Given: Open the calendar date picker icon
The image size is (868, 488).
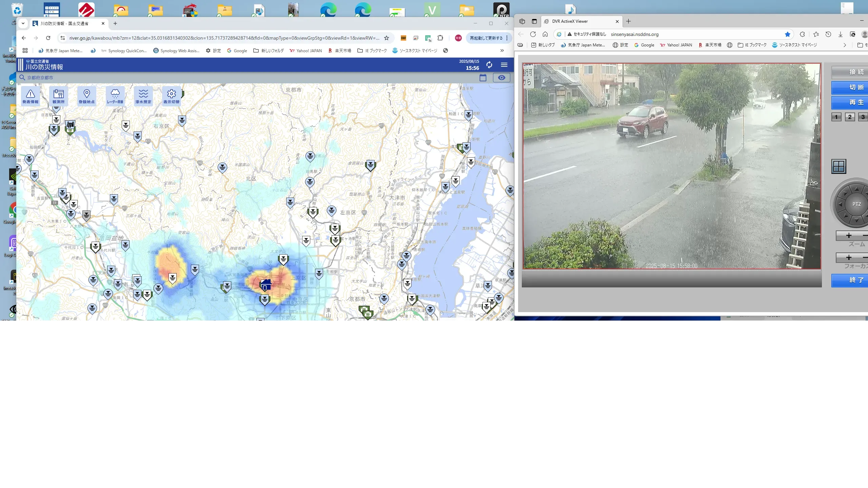Looking at the screenshot, I should click(483, 78).
